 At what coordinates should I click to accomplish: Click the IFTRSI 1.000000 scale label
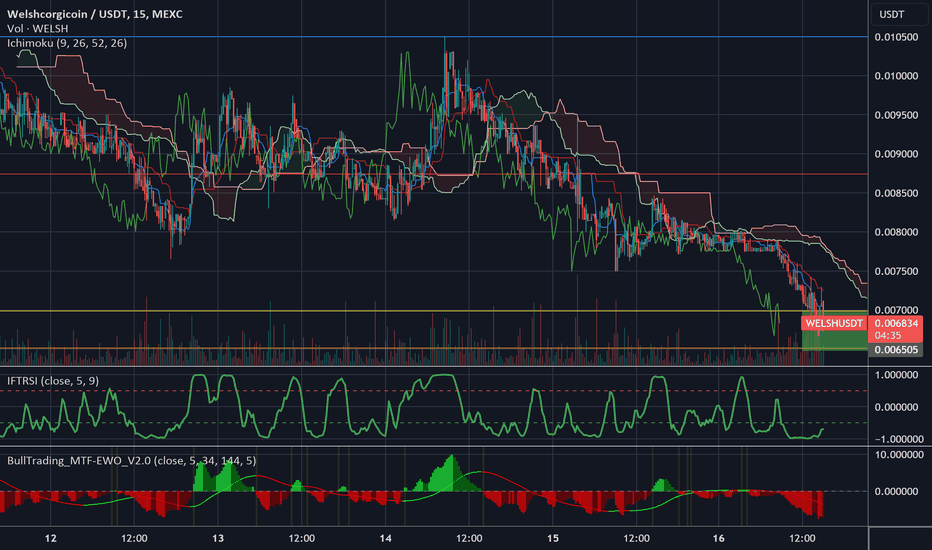pyautogui.click(x=896, y=375)
